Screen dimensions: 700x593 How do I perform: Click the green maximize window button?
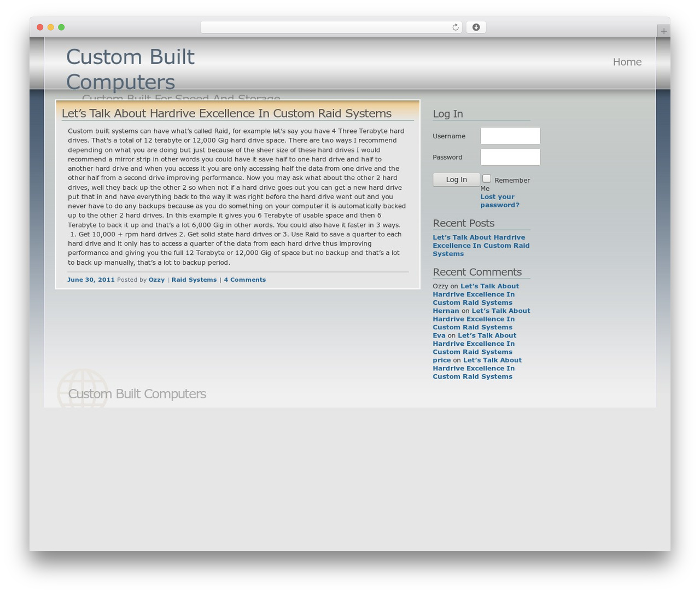(x=61, y=27)
